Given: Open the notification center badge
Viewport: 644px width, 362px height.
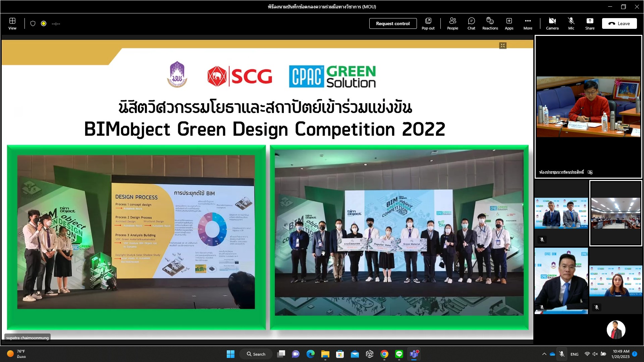Looking at the screenshot, I should [635, 354].
